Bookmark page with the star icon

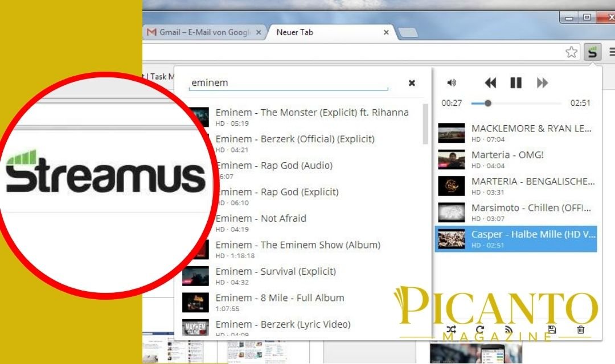(x=572, y=52)
